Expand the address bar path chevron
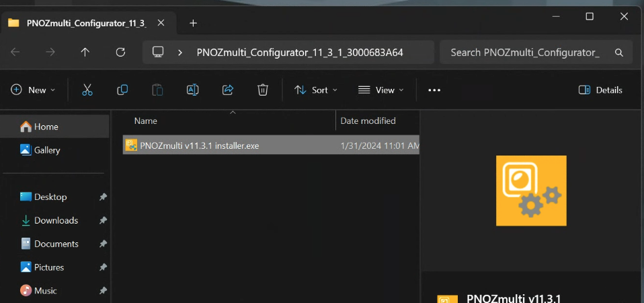Screen dimensions: 644x303 click(180, 53)
